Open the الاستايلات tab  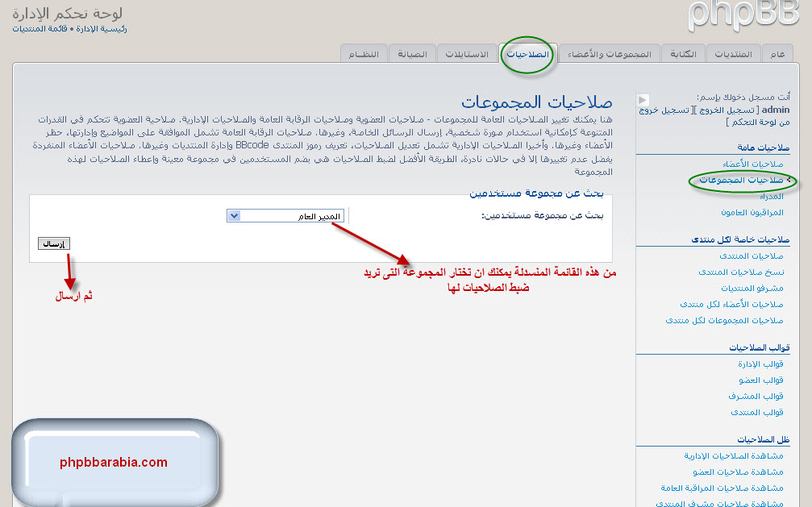pyautogui.click(x=467, y=54)
